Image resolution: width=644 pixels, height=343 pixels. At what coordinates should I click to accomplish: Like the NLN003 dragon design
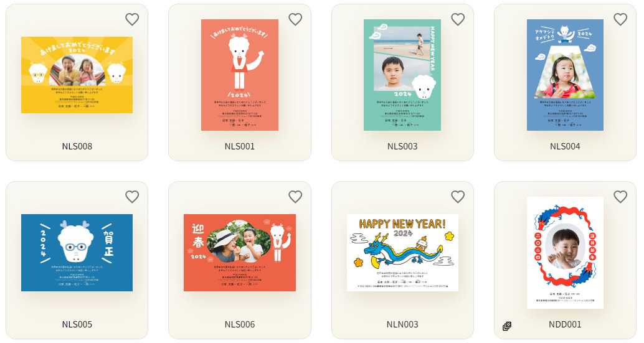(x=458, y=197)
